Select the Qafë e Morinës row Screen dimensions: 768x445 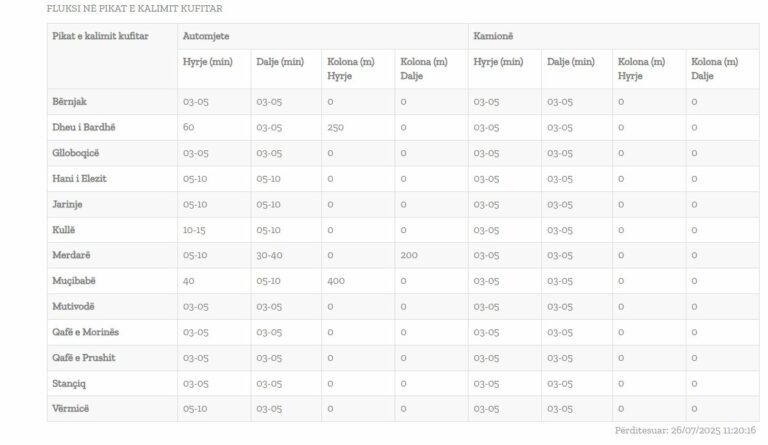tap(85, 332)
